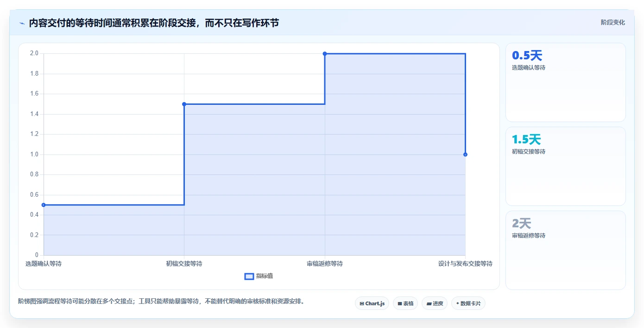The image size is (644, 328).
Task: Click the 阶段变化 label in header
Action: tap(612, 22)
